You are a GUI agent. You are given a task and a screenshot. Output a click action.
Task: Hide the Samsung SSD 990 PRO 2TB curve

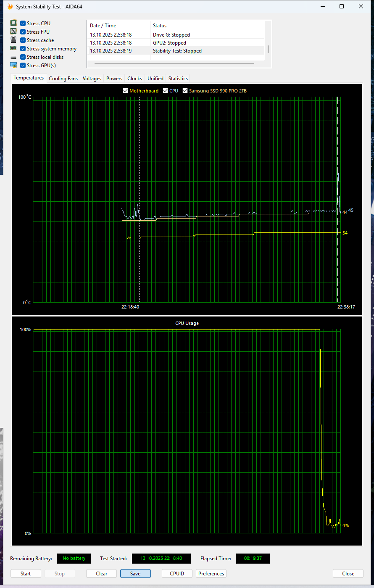point(185,90)
